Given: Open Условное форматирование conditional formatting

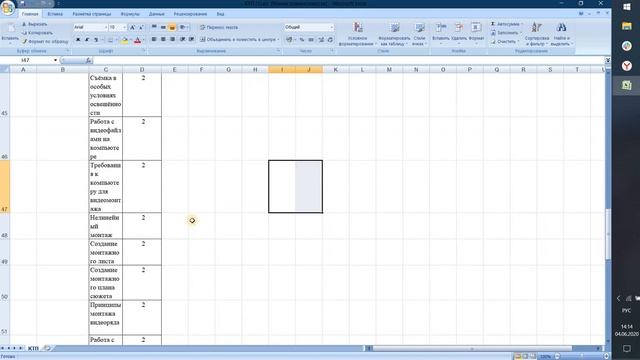Looking at the screenshot, I should (358, 34).
